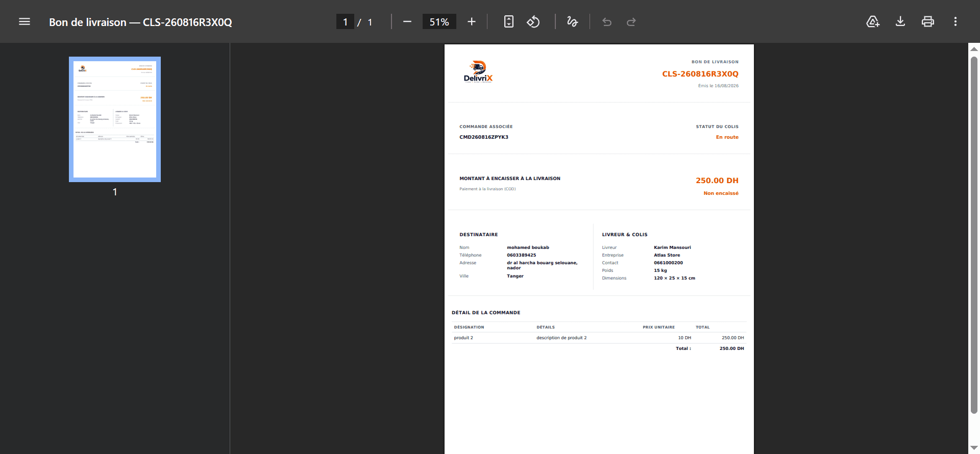Click the page number input field
This screenshot has width=980, height=454.
click(345, 21)
